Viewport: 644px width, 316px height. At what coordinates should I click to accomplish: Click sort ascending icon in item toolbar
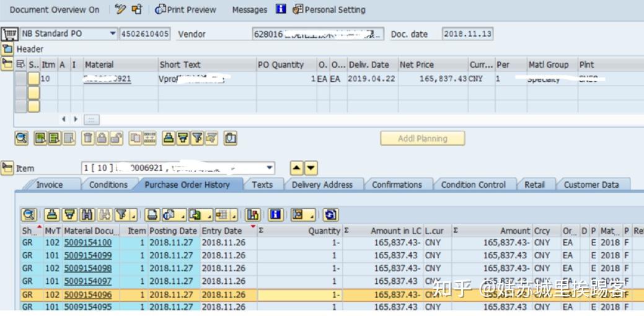(x=169, y=138)
